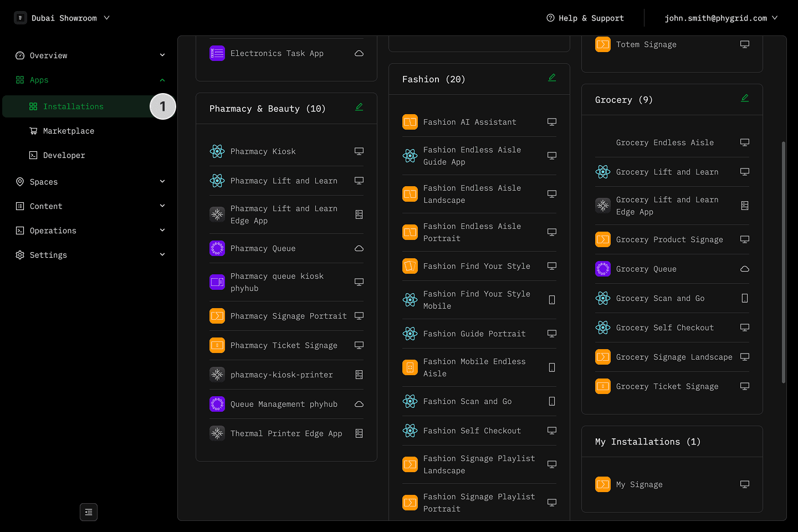This screenshot has width=798, height=532.
Task: Expand the Content section chevron
Action: click(x=162, y=206)
